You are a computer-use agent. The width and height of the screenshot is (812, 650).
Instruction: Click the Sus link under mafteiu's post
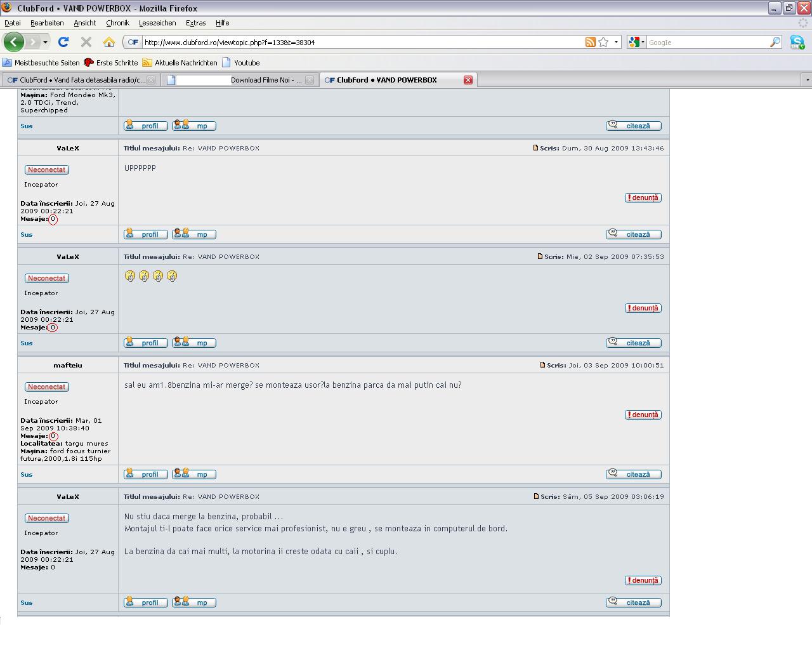27,474
